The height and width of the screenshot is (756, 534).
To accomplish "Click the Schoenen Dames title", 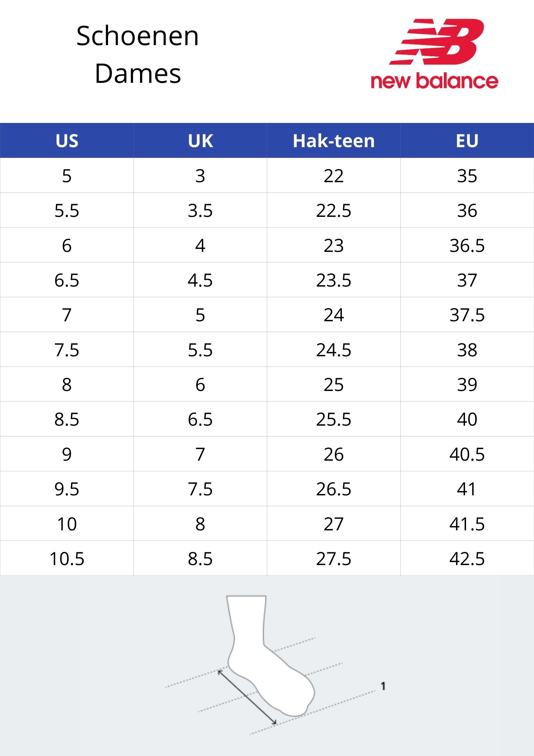I will click(138, 55).
